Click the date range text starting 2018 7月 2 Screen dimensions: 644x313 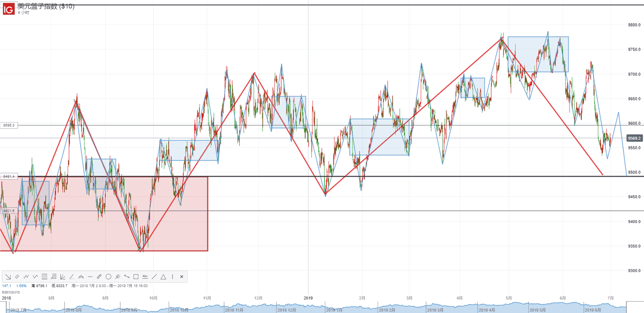(110, 286)
